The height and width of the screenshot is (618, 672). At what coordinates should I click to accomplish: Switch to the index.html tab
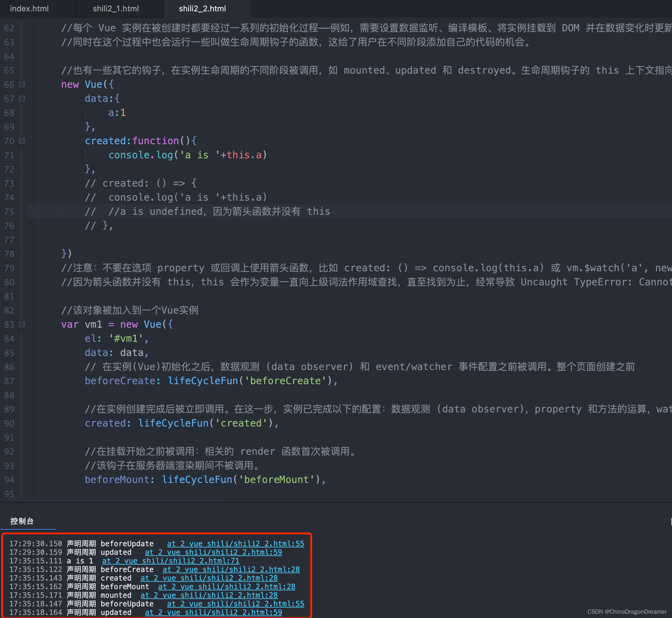tap(29, 9)
